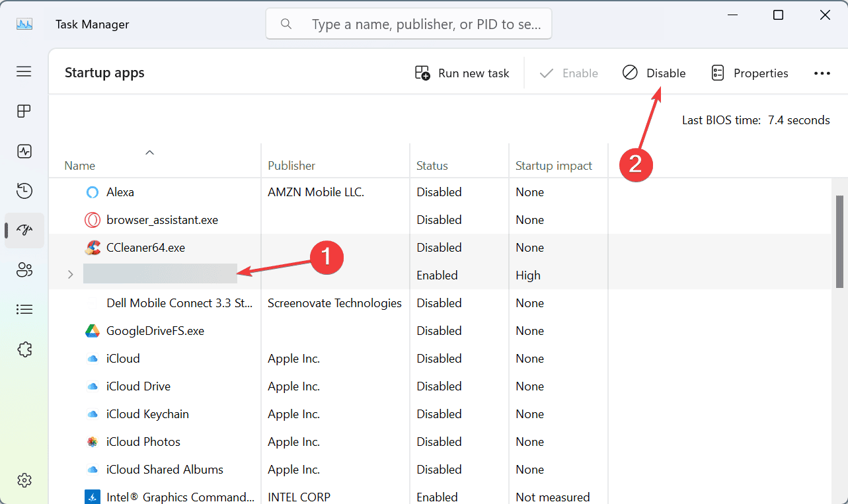Sort list by Name column header
Image resolution: width=848 pixels, height=504 pixels.
[80, 166]
